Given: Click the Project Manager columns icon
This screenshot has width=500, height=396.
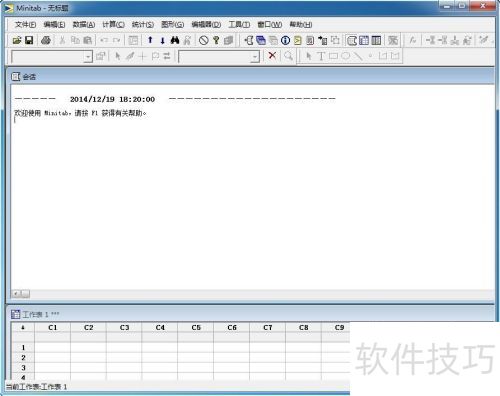Looking at the screenshot, I should click(376, 40).
